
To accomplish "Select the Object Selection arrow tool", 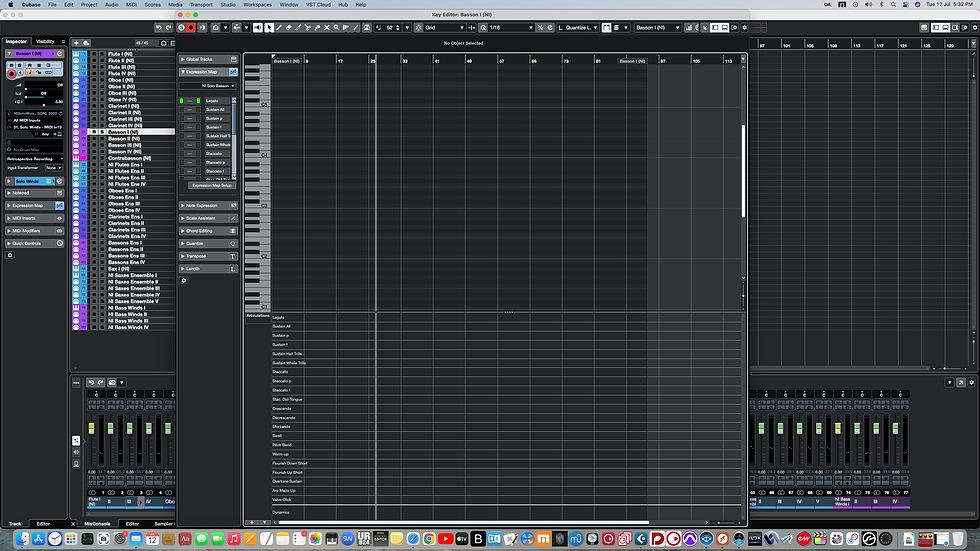I will click(269, 27).
